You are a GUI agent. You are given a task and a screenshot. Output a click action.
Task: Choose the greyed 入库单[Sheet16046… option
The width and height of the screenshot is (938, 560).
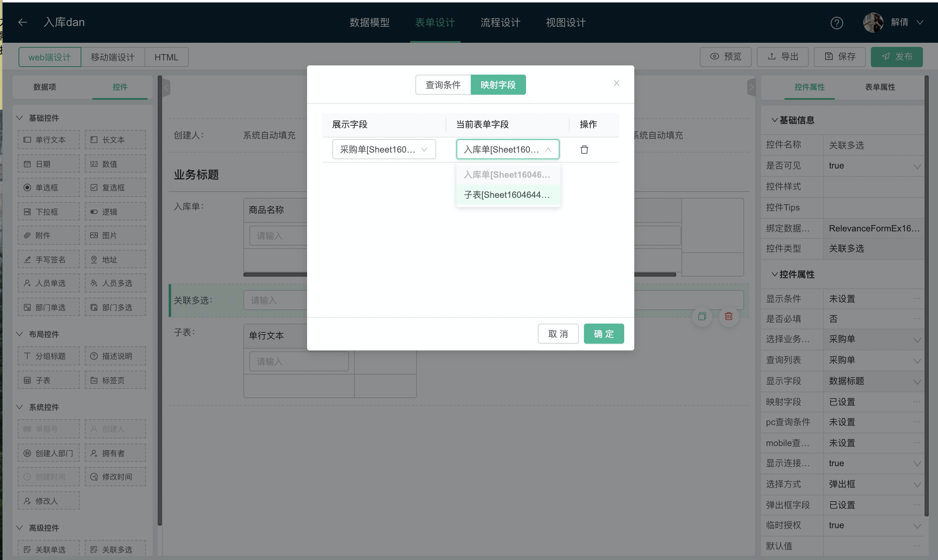[x=508, y=175]
